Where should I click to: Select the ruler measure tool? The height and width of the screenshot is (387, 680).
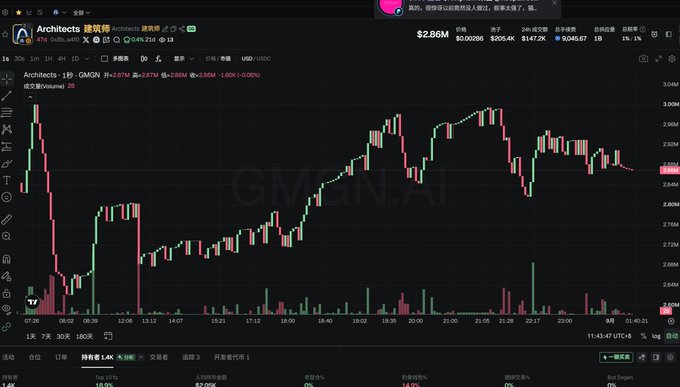pyautogui.click(x=7, y=220)
